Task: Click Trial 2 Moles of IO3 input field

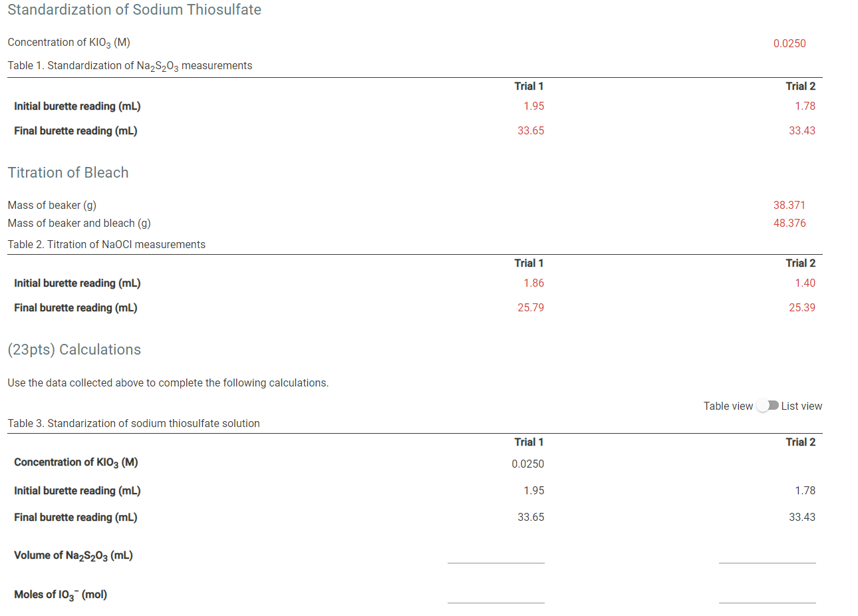Action: pyautogui.click(x=767, y=595)
